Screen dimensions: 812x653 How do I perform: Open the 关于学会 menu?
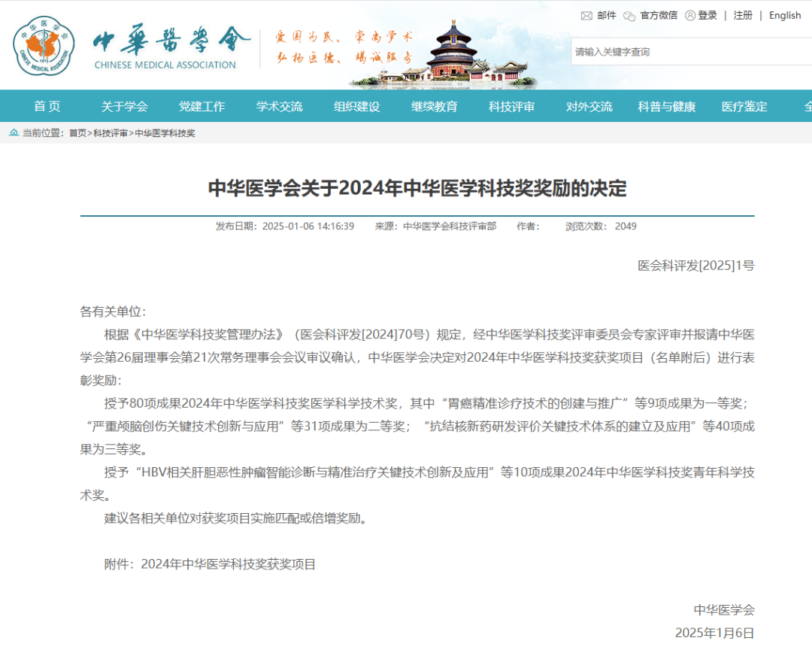tap(124, 106)
